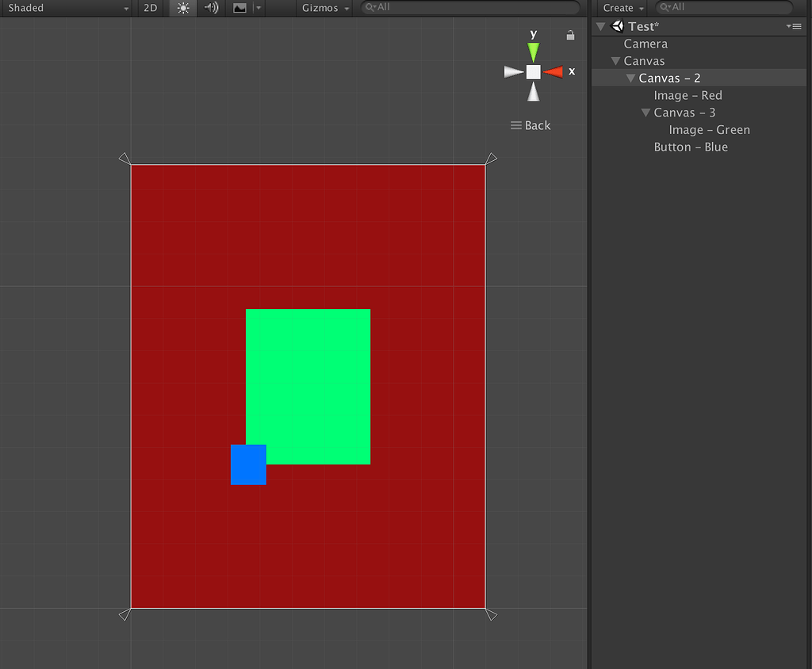Select Button - Blue in the Hierarchy
Image resolution: width=812 pixels, height=669 pixels.
[x=690, y=147]
